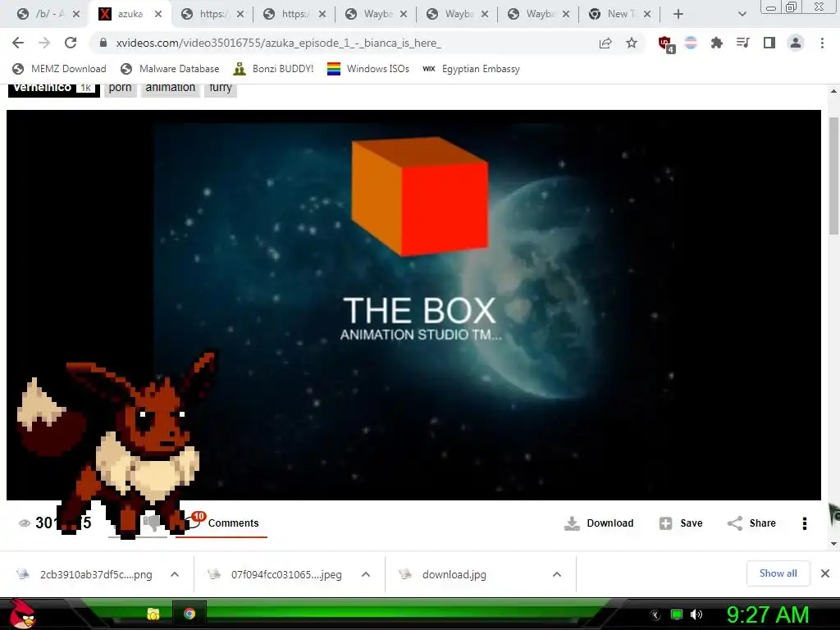Open the Angry Birds start button
The height and width of the screenshot is (630, 840).
24,614
